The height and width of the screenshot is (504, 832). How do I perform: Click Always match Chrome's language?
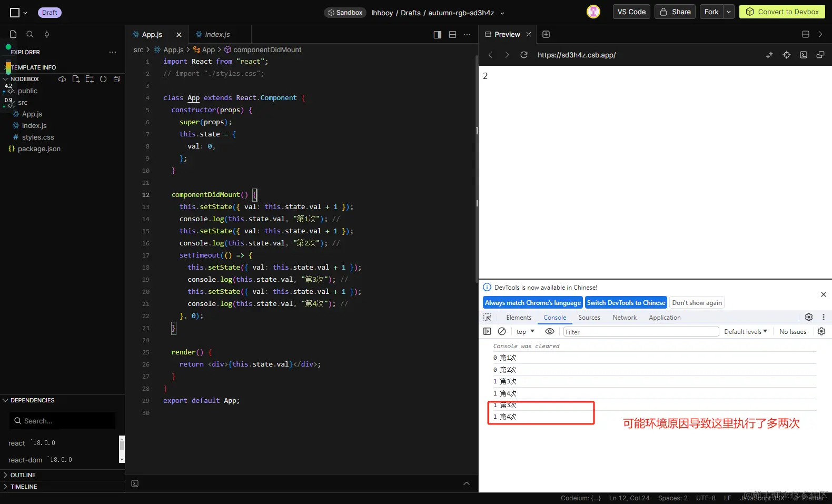click(x=533, y=303)
